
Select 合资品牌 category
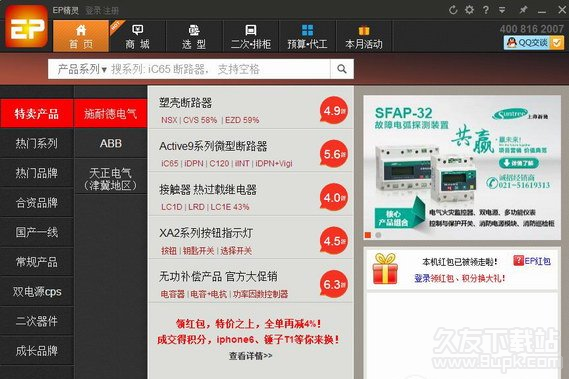37,203
